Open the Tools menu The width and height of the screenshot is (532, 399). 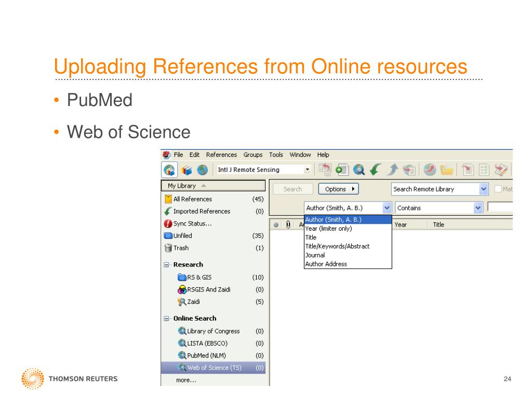tap(276, 155)
